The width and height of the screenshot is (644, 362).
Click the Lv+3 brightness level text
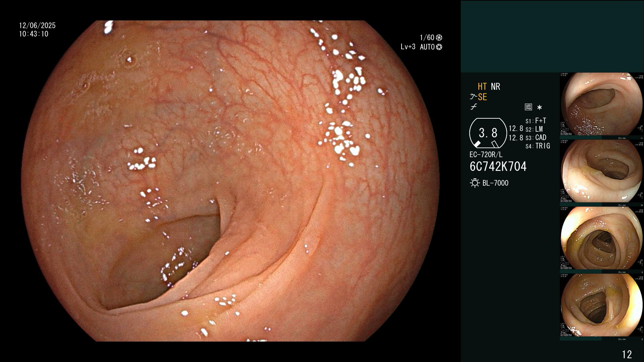click(x=408, y=47)
